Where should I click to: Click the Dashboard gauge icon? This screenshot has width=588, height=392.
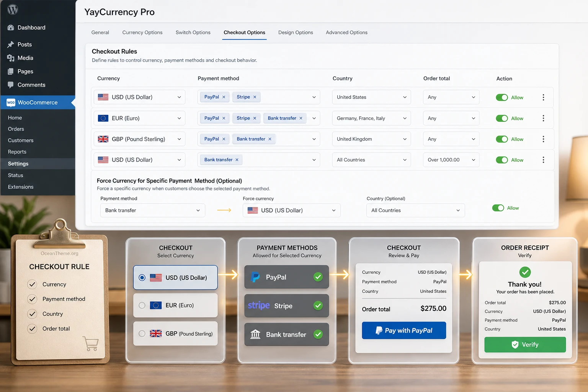pyautogui.click(x=11, y=28)
